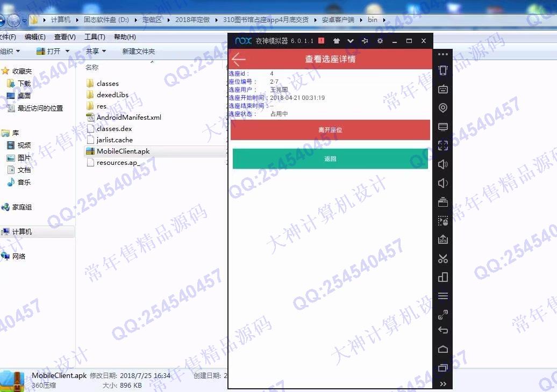The image size is (557, 392).
Task: Click 2018年定做 breadcrumb in address bar
Action: tap(192, 20)
